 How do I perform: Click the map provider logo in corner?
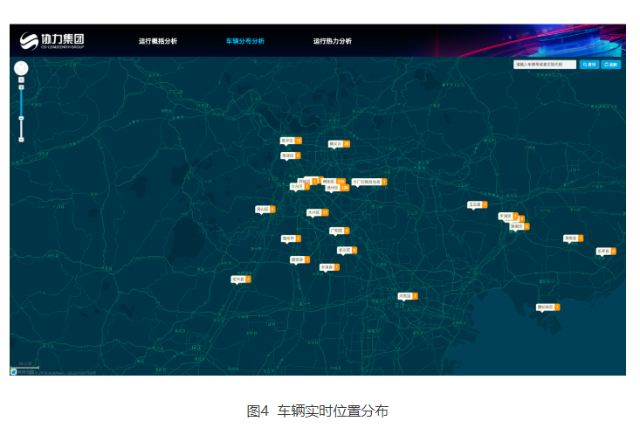coord(14,371)
